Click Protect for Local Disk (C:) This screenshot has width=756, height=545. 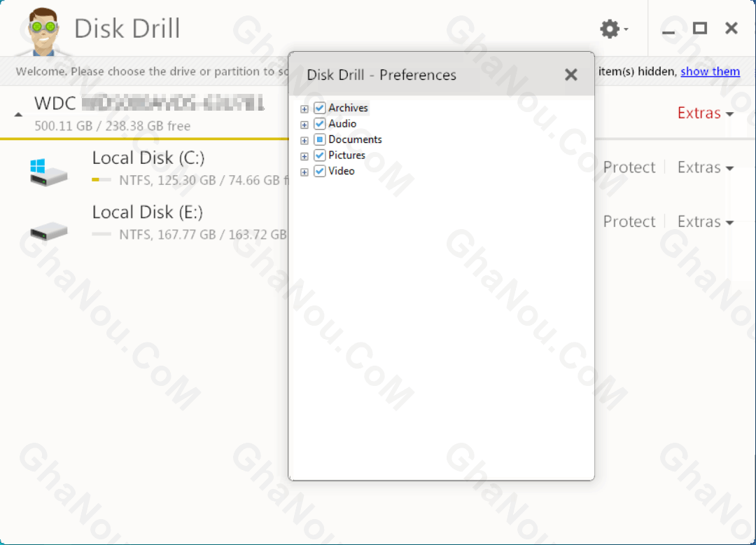coord(629,167)
